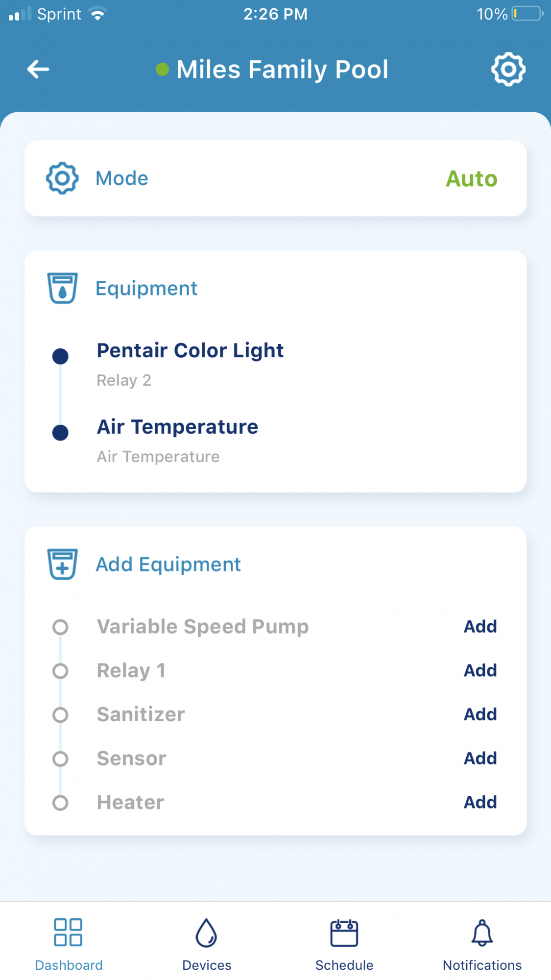Click the Mode gear icon
The image size is (551, 980).
coord(62,178)
